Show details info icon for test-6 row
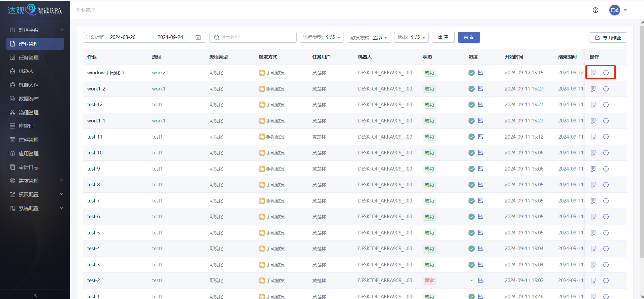This screenshot has height=299, width=644. (x=606, y=217)
